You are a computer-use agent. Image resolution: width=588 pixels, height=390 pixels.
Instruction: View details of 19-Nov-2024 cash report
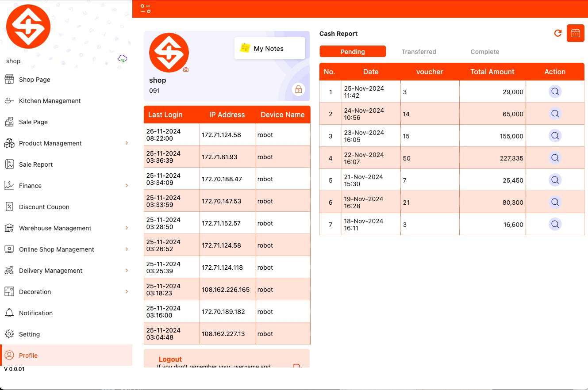[555, 202]
